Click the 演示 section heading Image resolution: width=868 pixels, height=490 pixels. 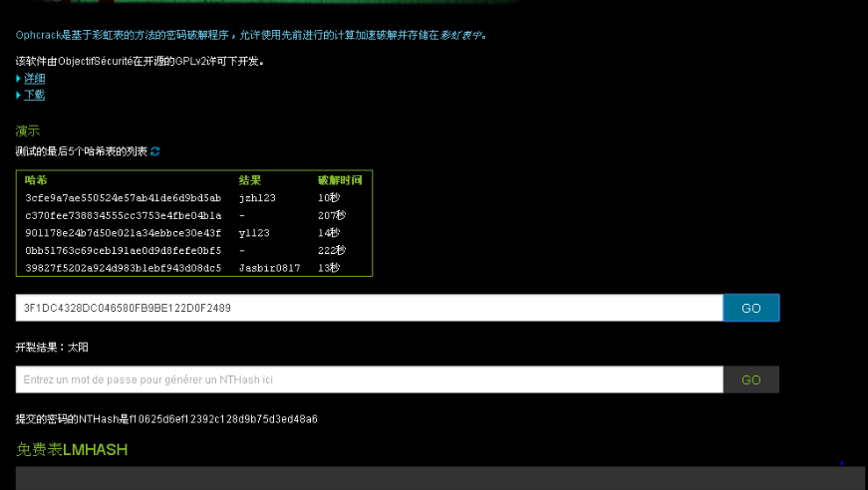point(28,131)
